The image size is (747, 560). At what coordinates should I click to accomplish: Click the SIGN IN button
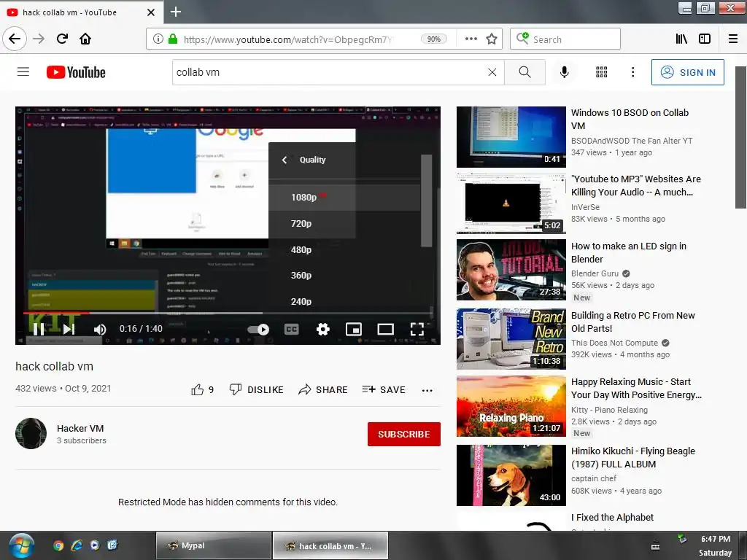pyautogui.click(x=688, y=72)
